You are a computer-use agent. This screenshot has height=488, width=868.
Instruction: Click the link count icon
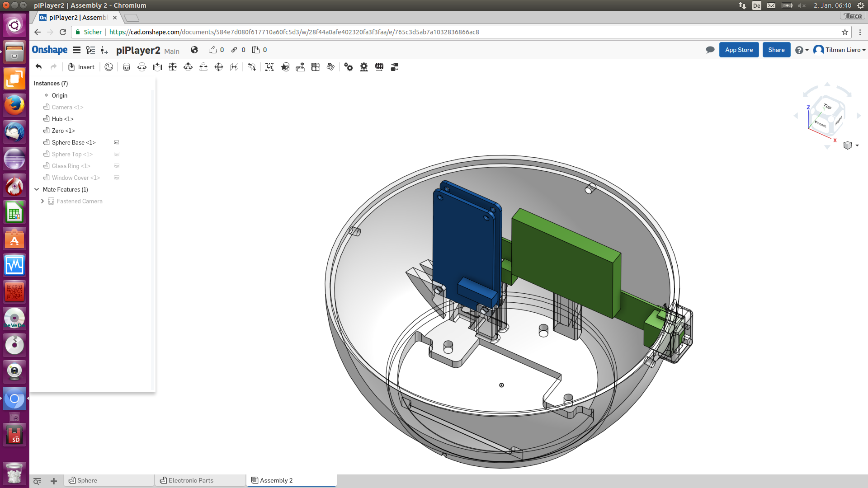point(234,50)
